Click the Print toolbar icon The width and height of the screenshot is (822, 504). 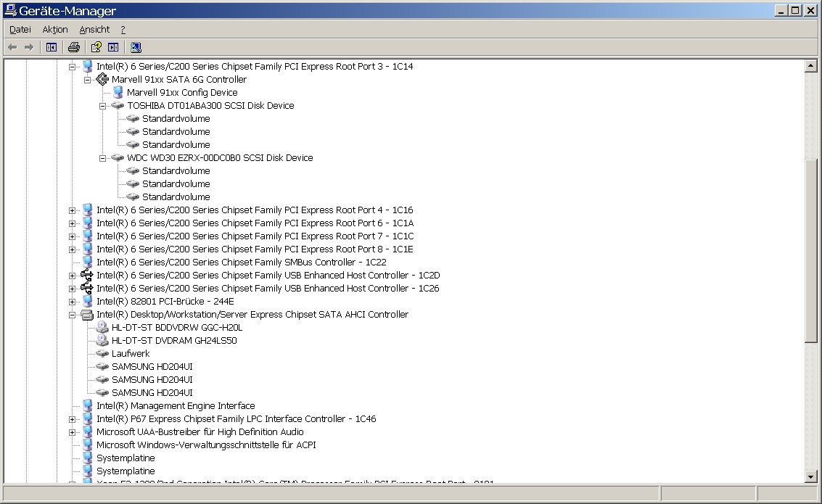[74, 48]
